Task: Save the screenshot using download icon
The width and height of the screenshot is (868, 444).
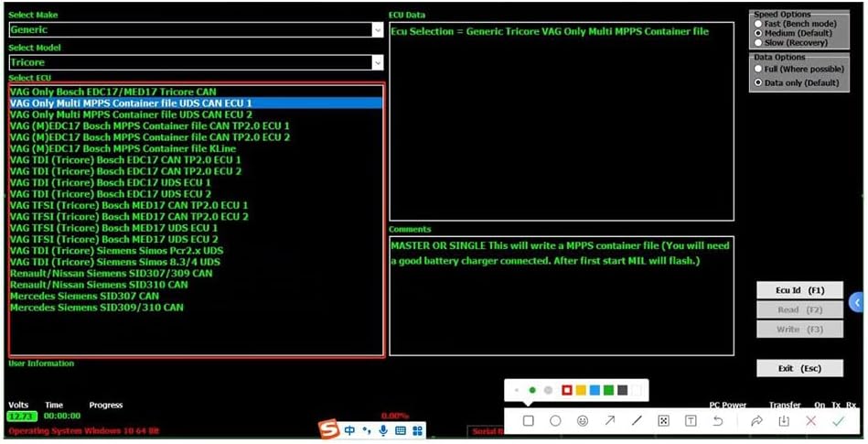Action: 784,421
